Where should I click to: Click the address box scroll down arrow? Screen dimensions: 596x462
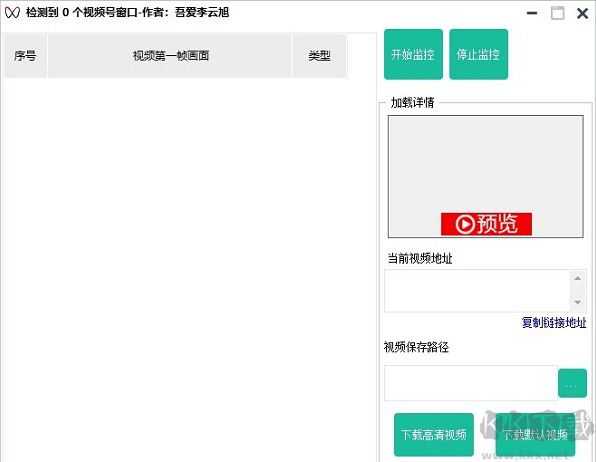pyautogui.click(x=578, y=302)
